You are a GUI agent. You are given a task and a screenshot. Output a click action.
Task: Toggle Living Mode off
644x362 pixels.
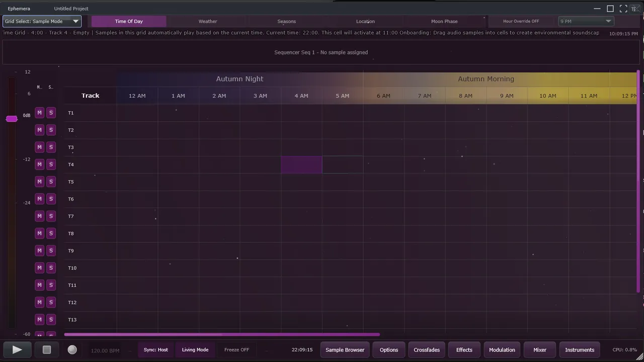(x=195, y=349)
